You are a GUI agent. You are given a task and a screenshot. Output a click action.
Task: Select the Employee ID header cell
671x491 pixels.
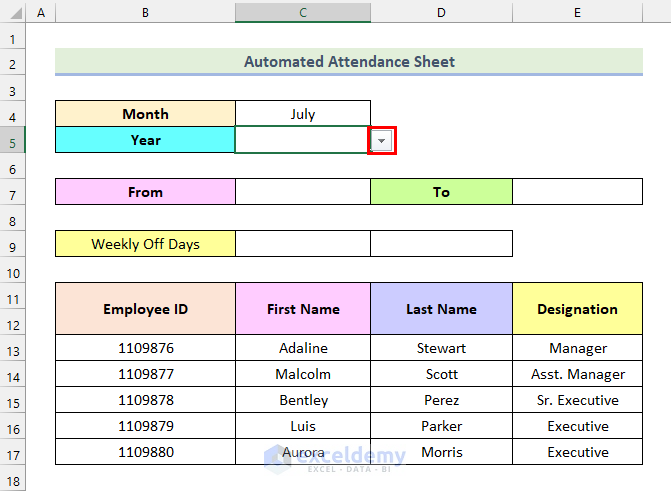click(145, 309)
